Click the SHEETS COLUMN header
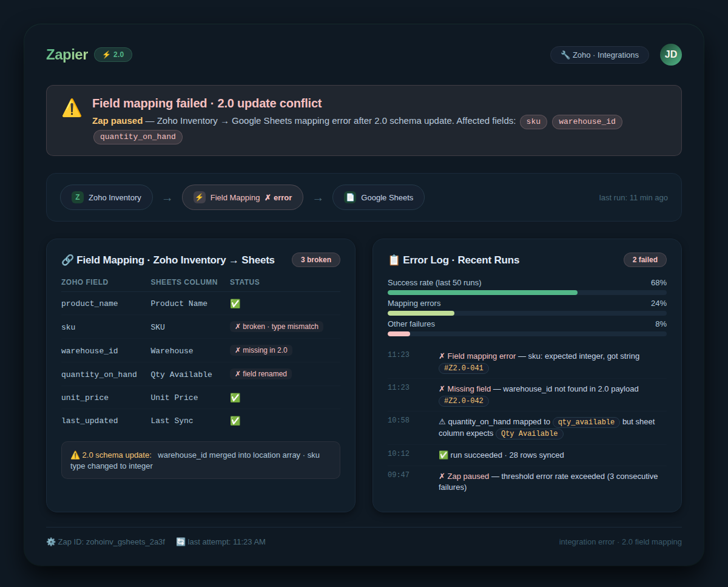728x587 pixels. 184,282
